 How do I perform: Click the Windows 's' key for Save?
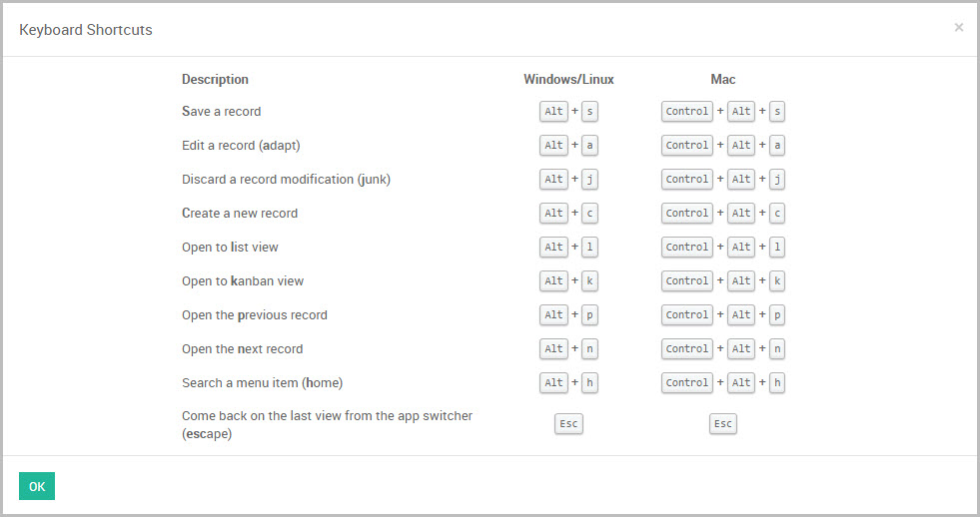(589, 111)
